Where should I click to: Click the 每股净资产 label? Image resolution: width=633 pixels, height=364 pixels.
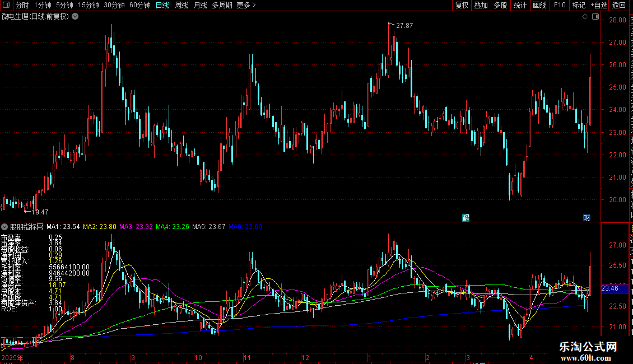pyautogui.click(x=18, y=303)
